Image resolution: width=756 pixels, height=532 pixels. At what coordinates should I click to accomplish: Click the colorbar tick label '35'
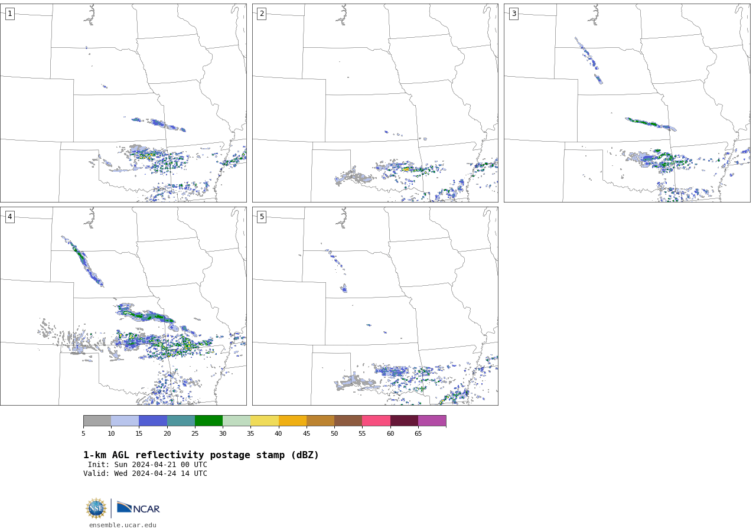point(250,434)
